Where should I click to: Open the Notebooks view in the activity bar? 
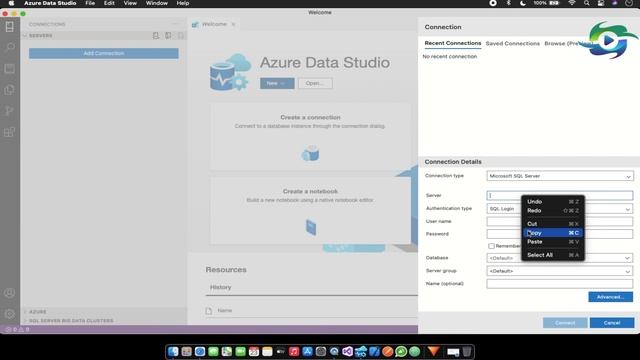[9, 69]
